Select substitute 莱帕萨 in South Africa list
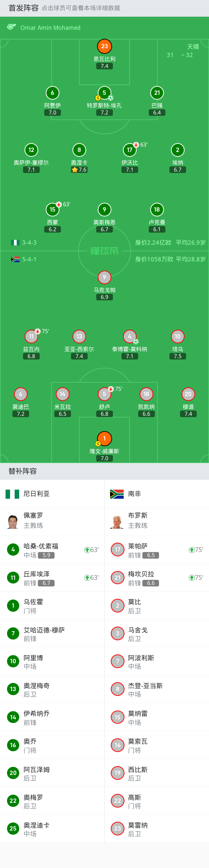Image resolution: width=209 pixels, height=868 pixels. [x=156, y=550]
